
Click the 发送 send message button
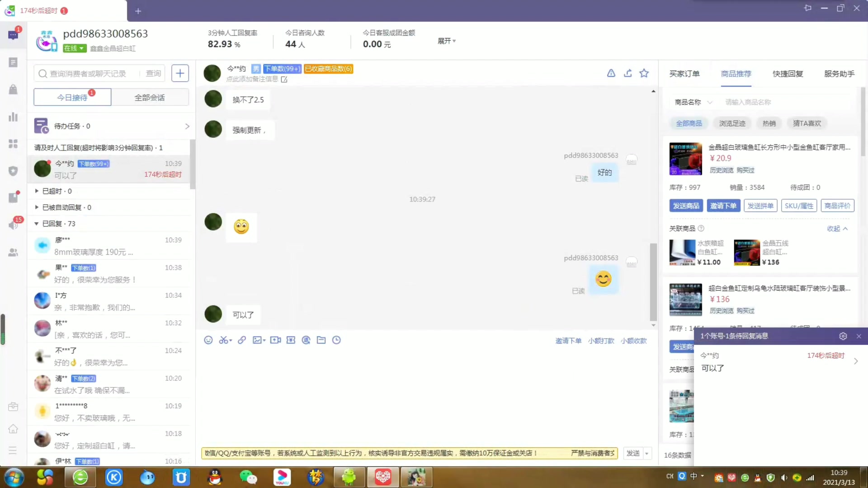click(x=633, y=453)
